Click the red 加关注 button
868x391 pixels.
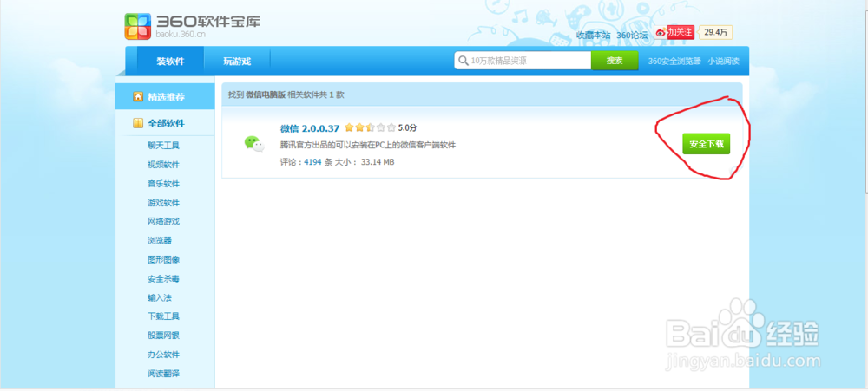pos(681,33)
